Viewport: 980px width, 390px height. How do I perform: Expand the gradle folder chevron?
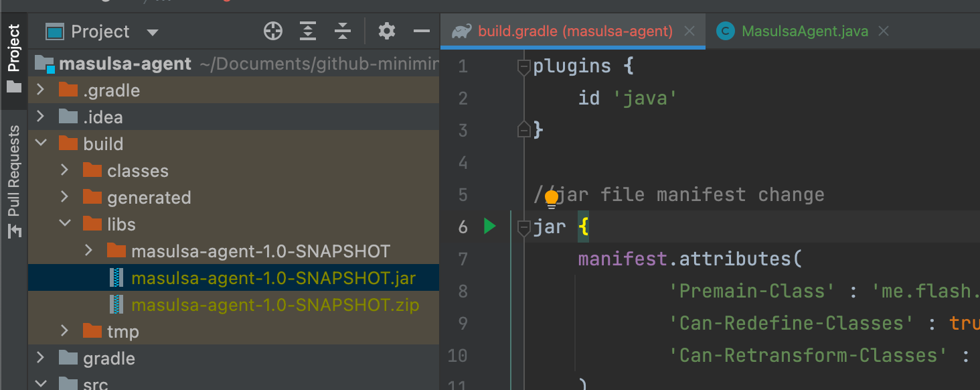[40, 358]
